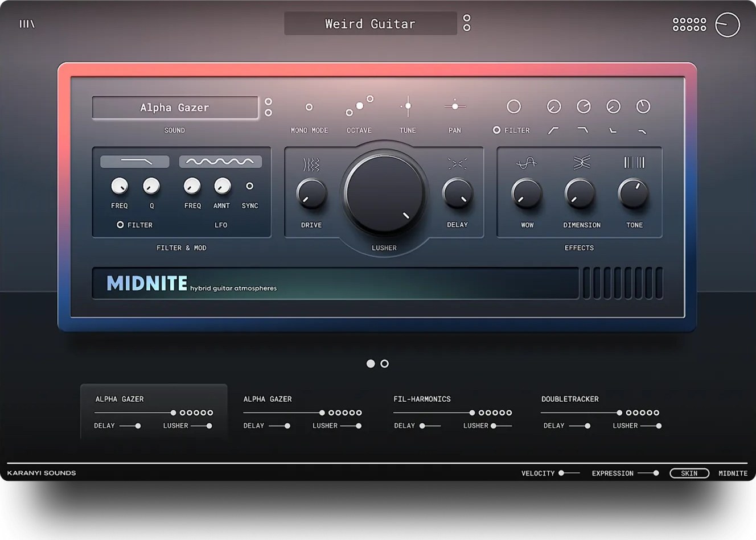Click the envelope attack knob
Image resolution: width=756 pixels, height=540 pixels.
coord(553,106)
